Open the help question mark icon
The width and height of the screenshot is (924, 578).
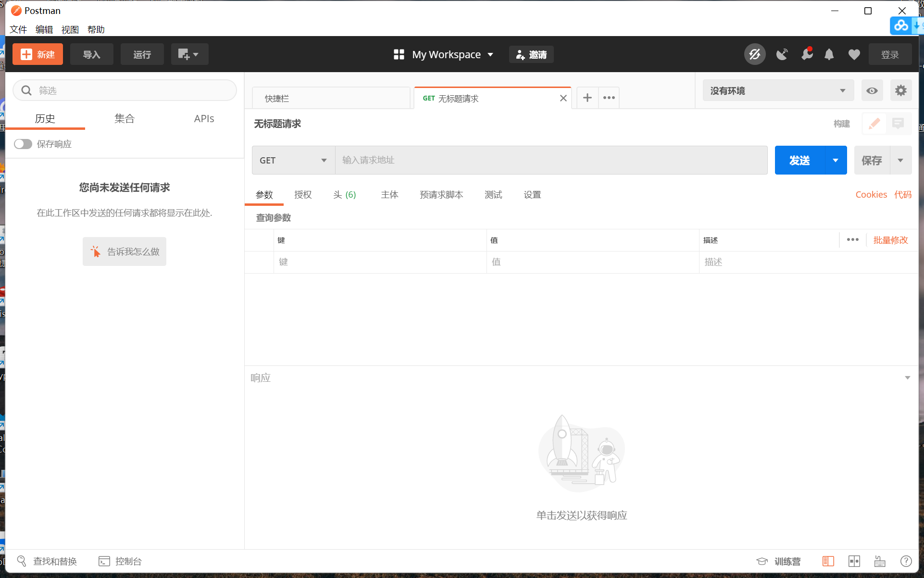pyautogui.click(x=906, y=561)
